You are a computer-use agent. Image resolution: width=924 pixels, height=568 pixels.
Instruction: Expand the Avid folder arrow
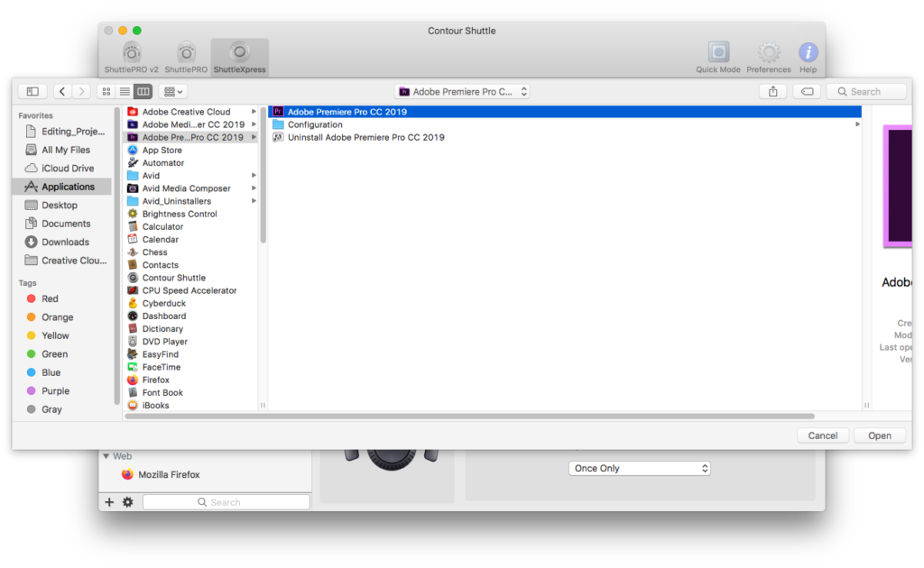pos(254,176)
